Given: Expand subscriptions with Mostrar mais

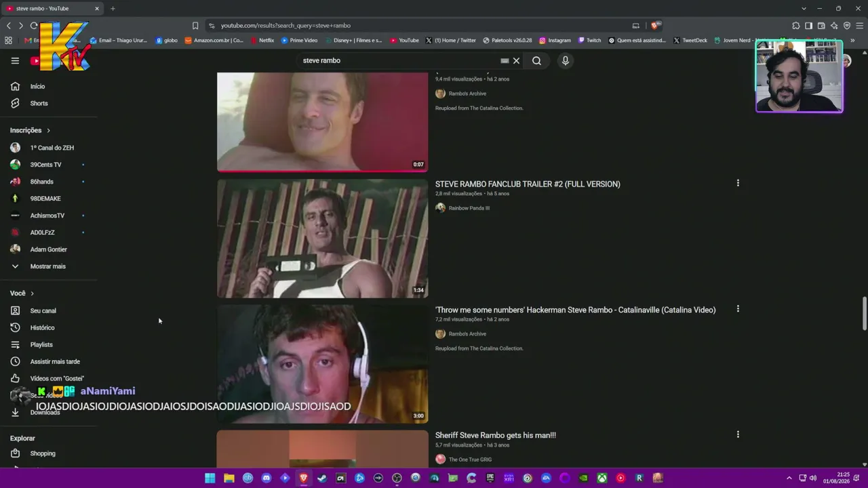Looking at the screenshot, I should click(49, 266).
